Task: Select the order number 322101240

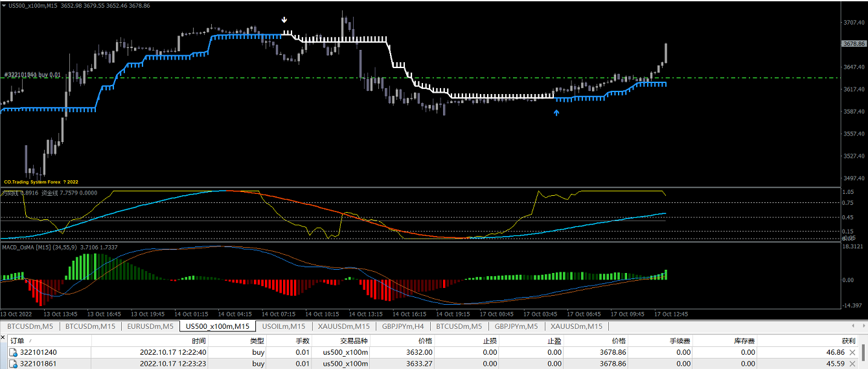Action: pyautogui.click(x=39, y=352)
